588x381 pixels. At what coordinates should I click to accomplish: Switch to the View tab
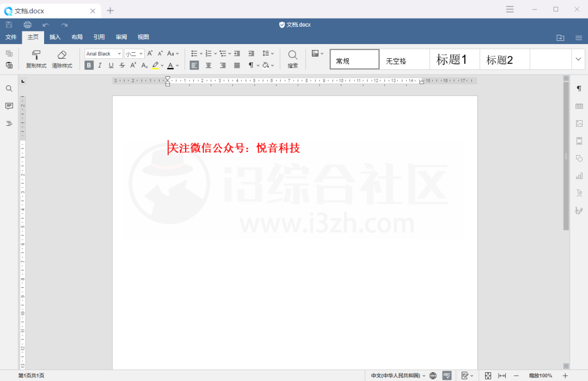(143, 37)
